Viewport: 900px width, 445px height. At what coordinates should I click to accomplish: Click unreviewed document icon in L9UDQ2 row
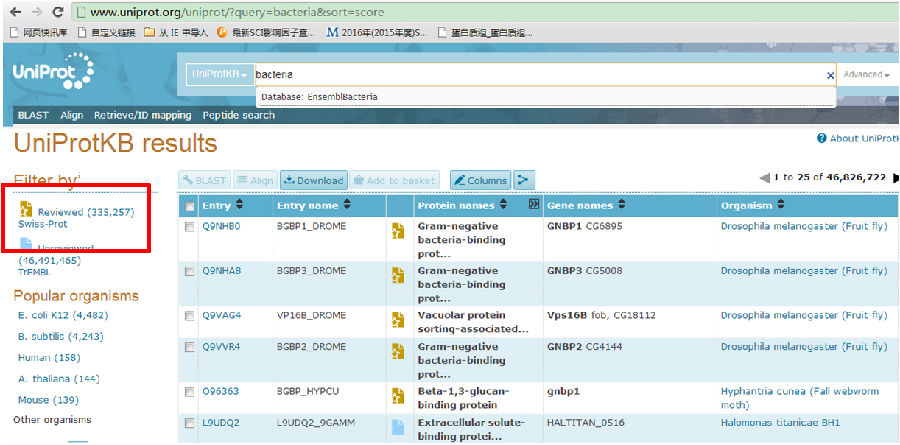(x=398, y=427)
